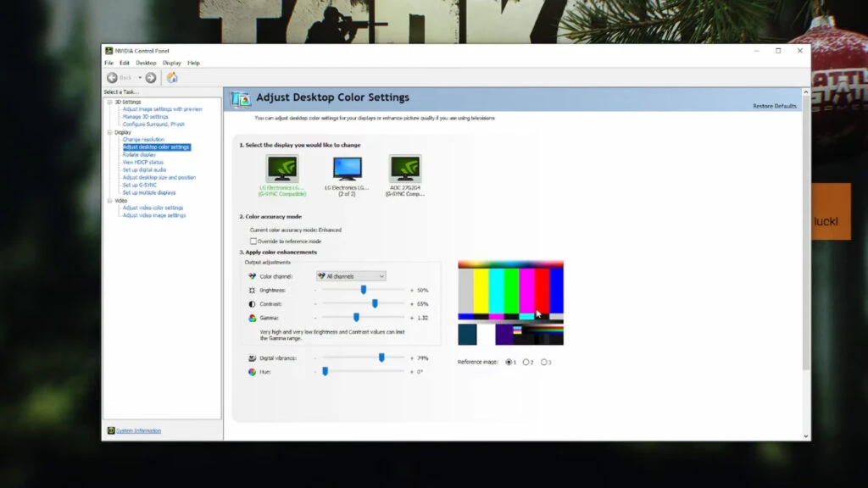Viewport: 868px width, 488px height.
Task: Open the Display menu
Action: coord(171,63)
